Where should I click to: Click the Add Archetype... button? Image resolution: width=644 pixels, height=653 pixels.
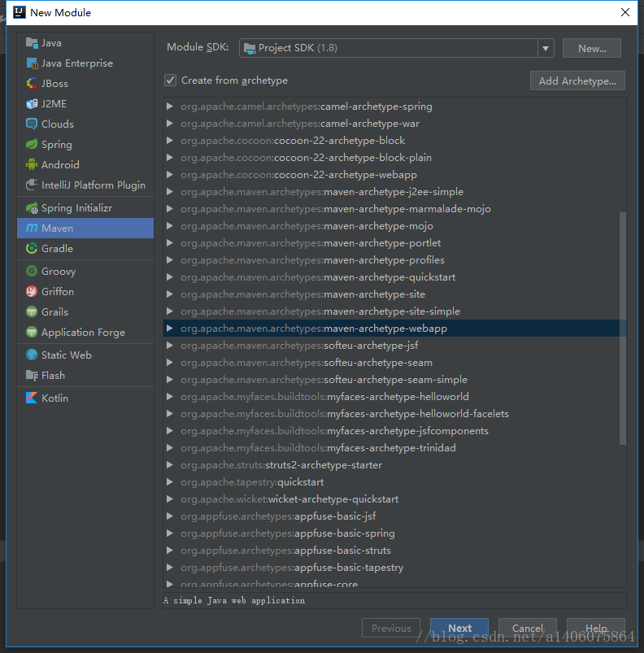(x=577, y=81)
